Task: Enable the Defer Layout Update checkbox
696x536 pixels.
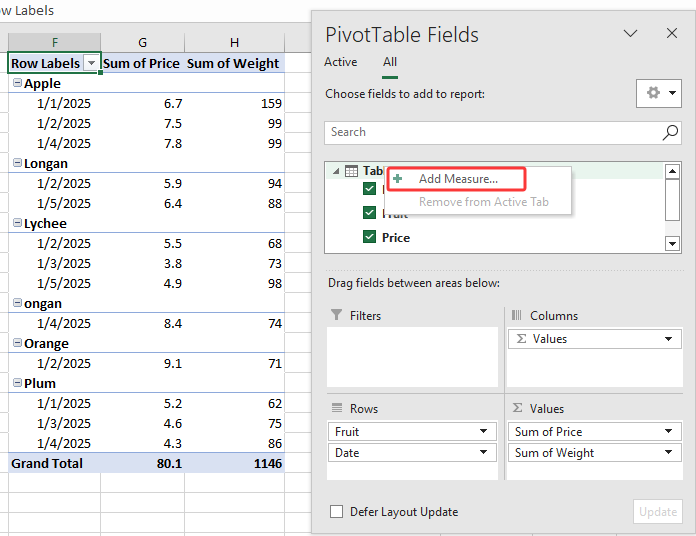Action: tap(336, 512)
